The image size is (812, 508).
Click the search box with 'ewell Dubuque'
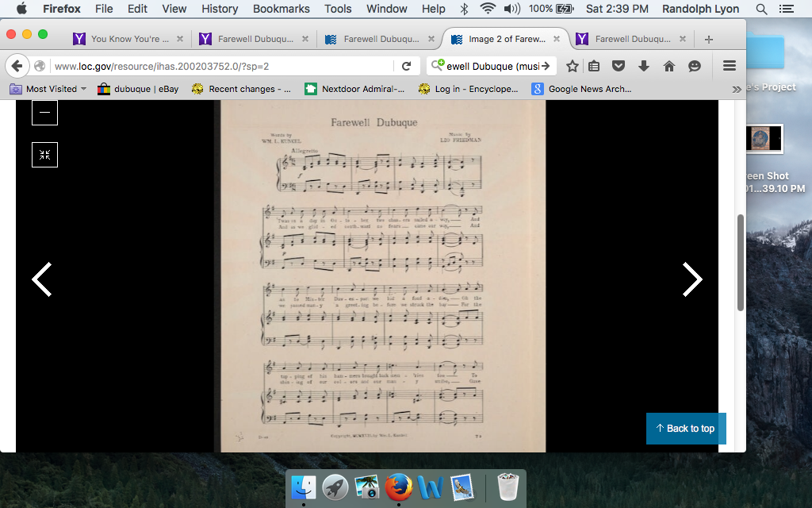pos(493,67)
